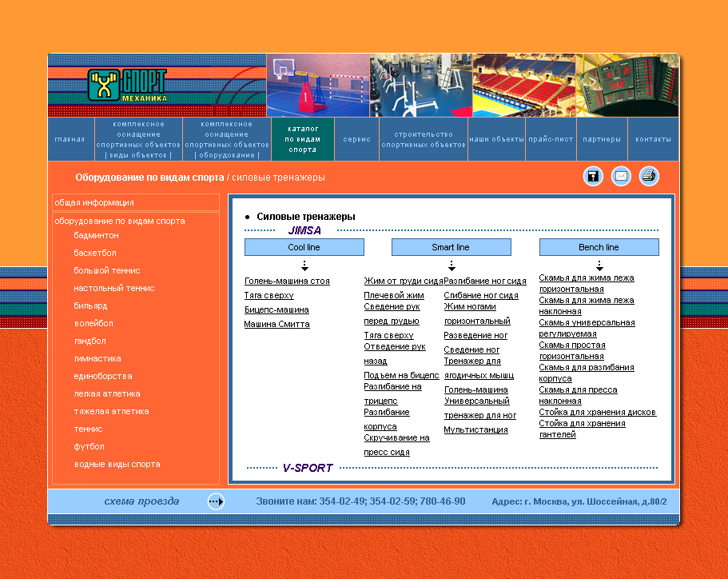This screenshot has height=579, width=728.
Task: Click the printer icon
Action: [x=649, y=177]
